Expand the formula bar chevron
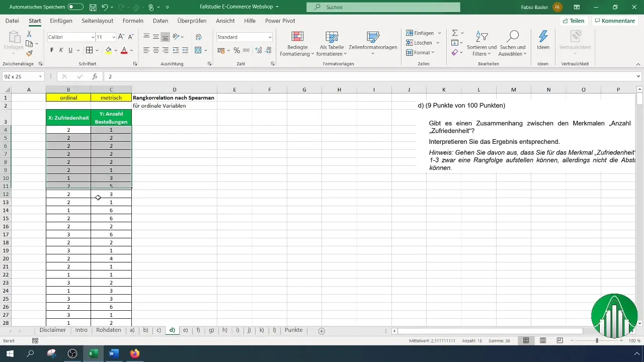The image size is (644, 362). click(x=638, y=76)
